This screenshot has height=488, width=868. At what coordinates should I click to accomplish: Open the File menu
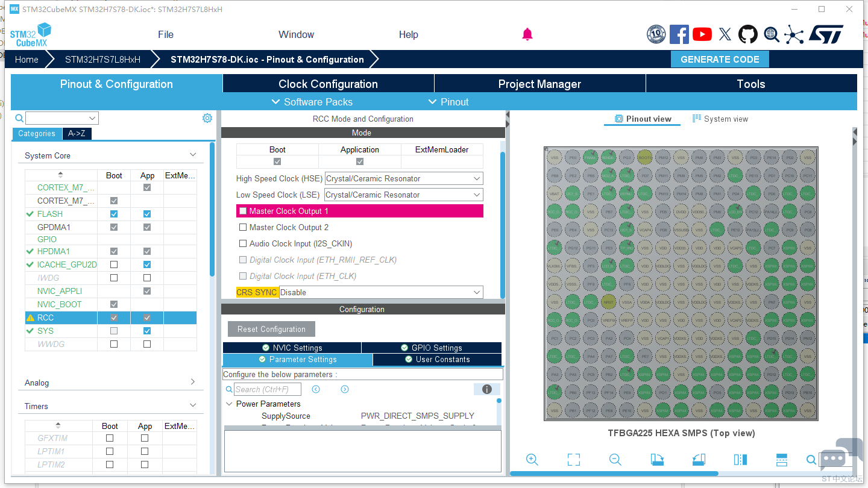click(x=166, y=34)
